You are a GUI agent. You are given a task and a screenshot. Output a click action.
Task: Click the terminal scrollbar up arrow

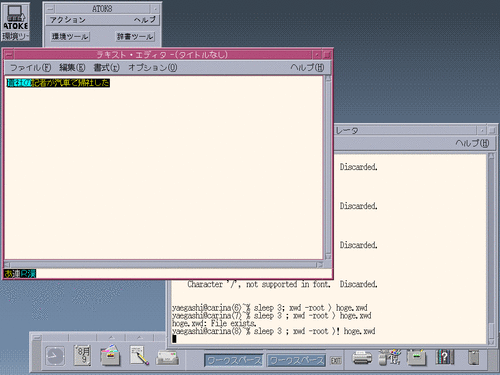pos(491,156)
